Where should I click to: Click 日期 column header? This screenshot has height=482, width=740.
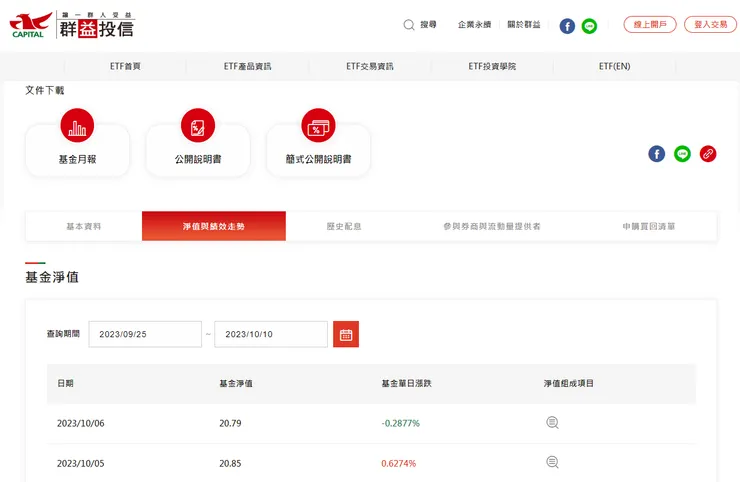pos(65,383)
